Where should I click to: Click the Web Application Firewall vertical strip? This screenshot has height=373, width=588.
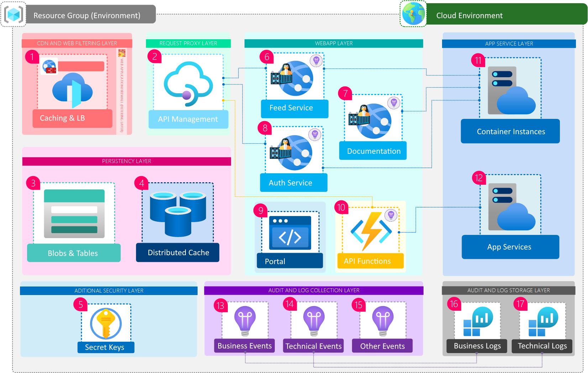click(122, 92)
